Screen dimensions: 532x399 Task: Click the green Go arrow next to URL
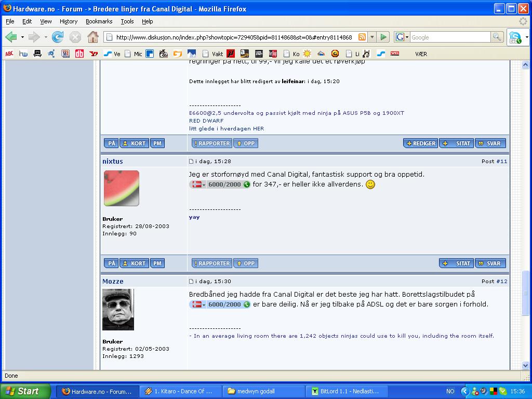point(383,37)
